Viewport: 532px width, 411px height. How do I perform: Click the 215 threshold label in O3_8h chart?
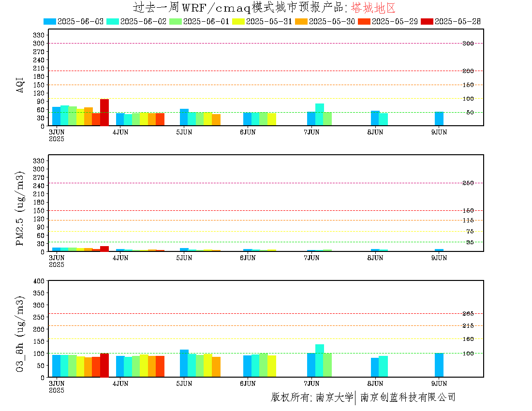pos(468,325)
